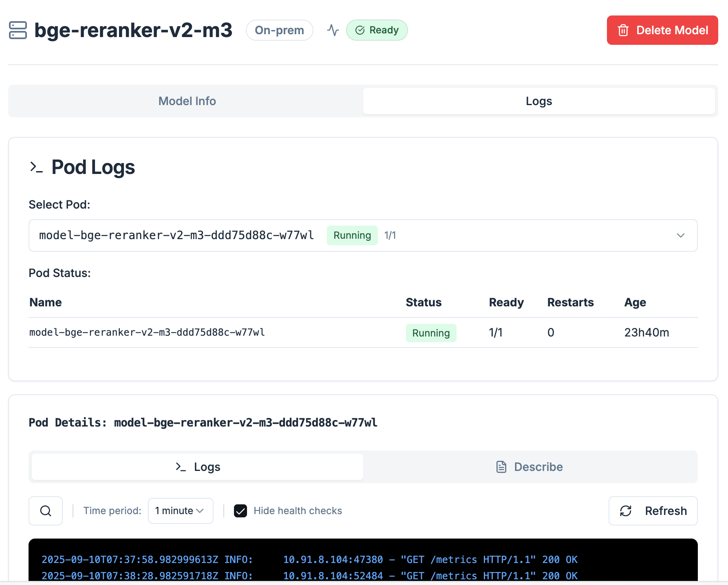This screenshot has height=585, width=728.
Task: Select the top-level Logs tab
Action: [538, 101]
